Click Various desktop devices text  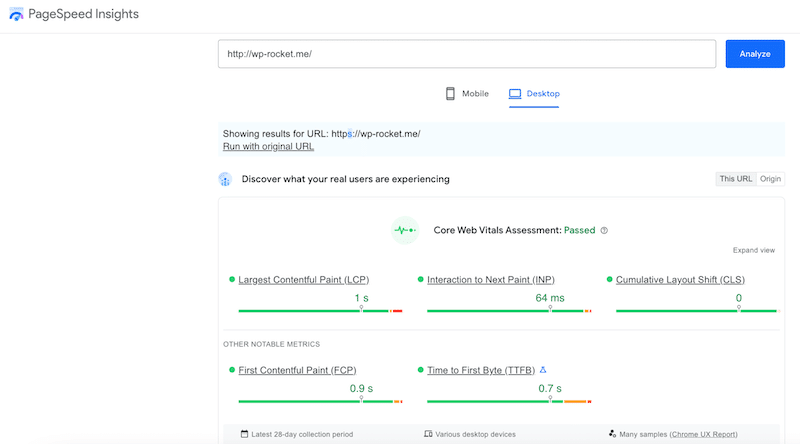(476, 434)
